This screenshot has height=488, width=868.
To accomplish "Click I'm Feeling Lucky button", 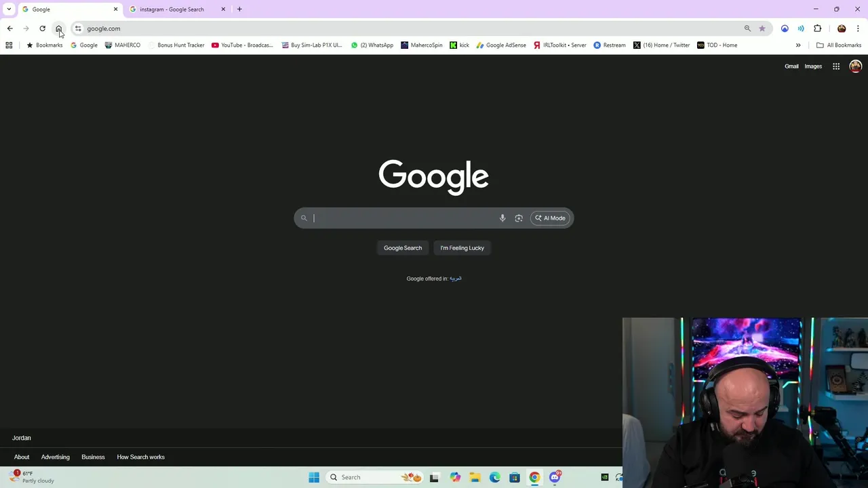I will [x=462, y=248].
